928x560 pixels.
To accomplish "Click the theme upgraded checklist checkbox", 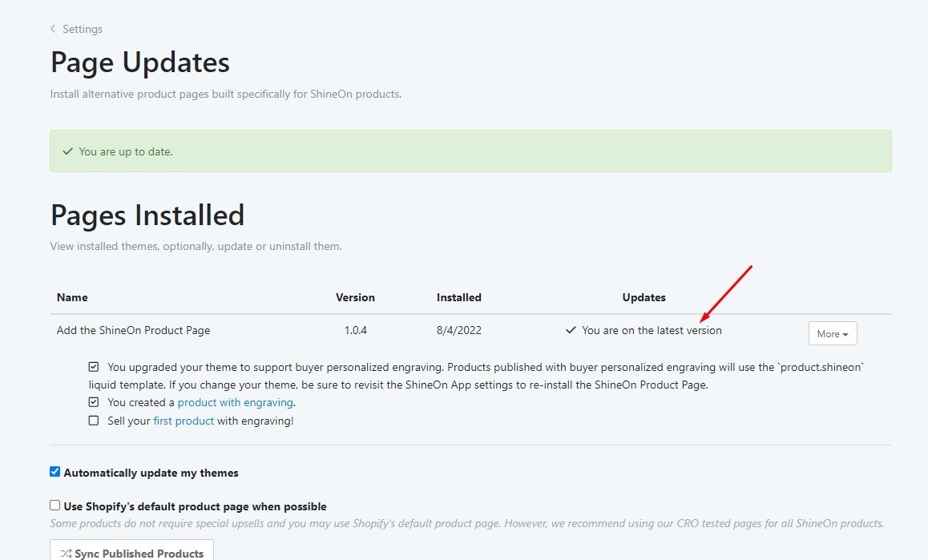I will click(x=94, y=367).
